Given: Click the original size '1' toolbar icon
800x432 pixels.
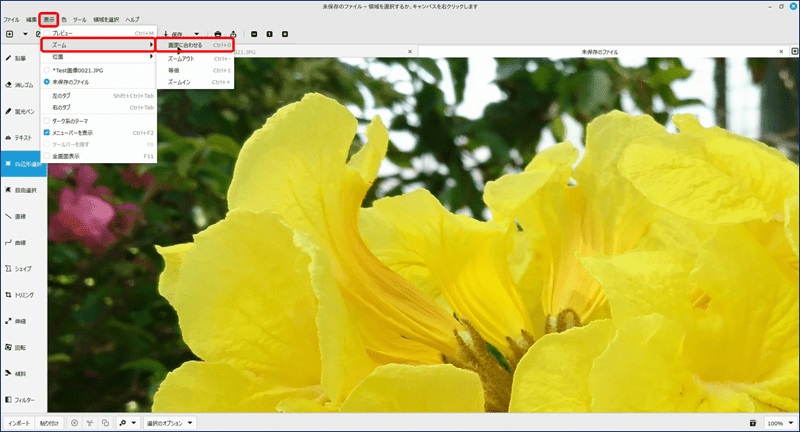Looking at the screenshot, I should point(269,34).
